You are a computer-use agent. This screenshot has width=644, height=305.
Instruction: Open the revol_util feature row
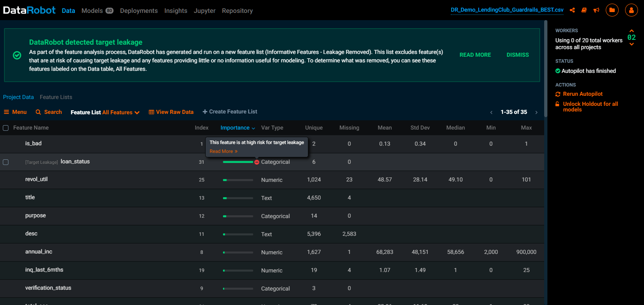point(272,180)
